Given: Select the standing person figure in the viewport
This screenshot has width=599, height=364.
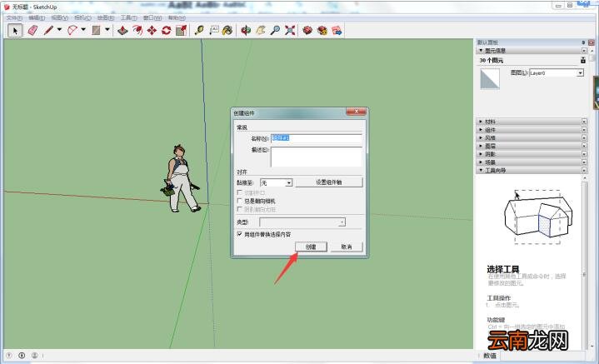Looking at the screenshot, I should pyautogui.click(x=180, y=178).
